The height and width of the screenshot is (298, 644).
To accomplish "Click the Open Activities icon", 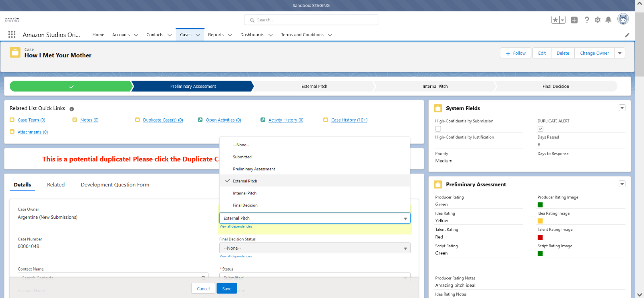I will pyautogui.click(x=200, y=120).
